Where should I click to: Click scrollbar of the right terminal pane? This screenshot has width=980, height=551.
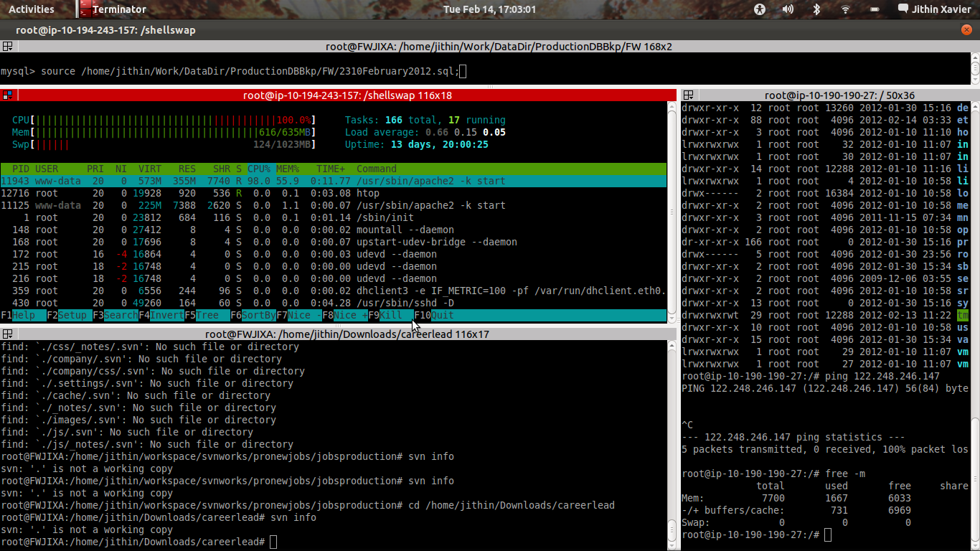974,324
